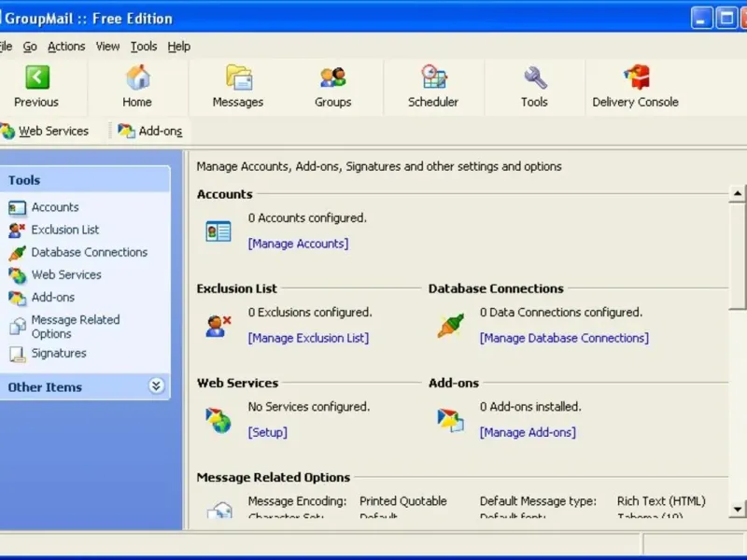Viewport: 747px width, 560px height.
Task: Click the Database Connections plug icon
Action: coord(450,326)
